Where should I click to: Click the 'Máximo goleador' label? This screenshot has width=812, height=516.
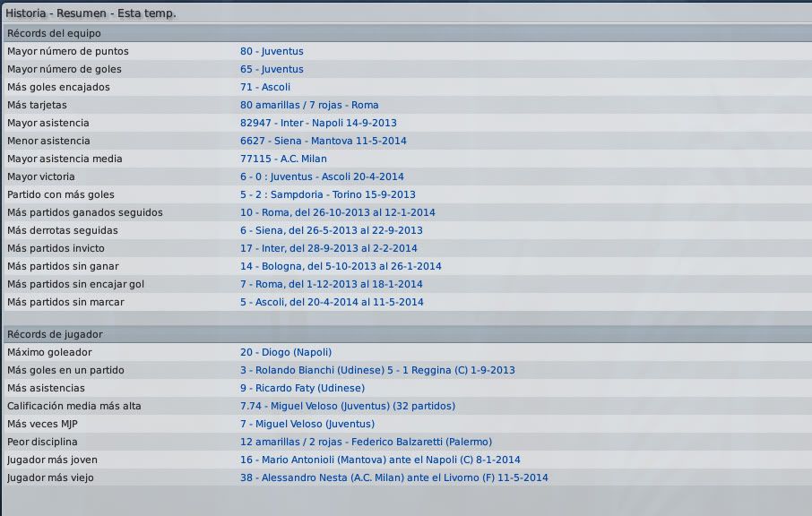pyautogui.click(x=49, y=352)
